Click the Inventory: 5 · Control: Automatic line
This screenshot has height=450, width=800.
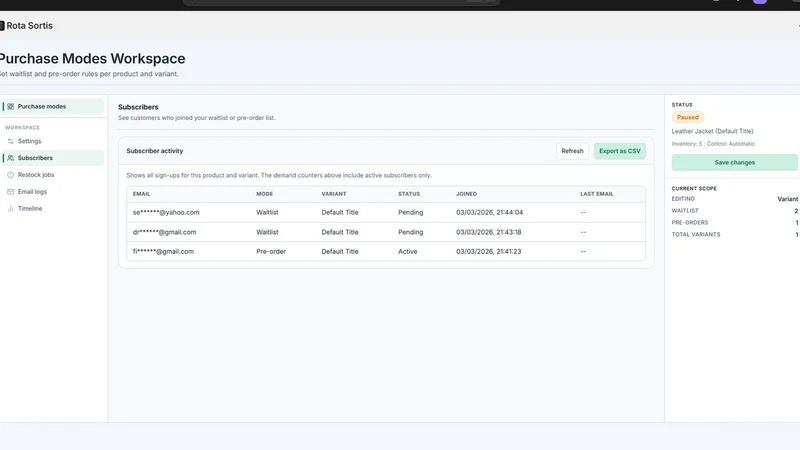pyautogui.click(x=713, y=144)
